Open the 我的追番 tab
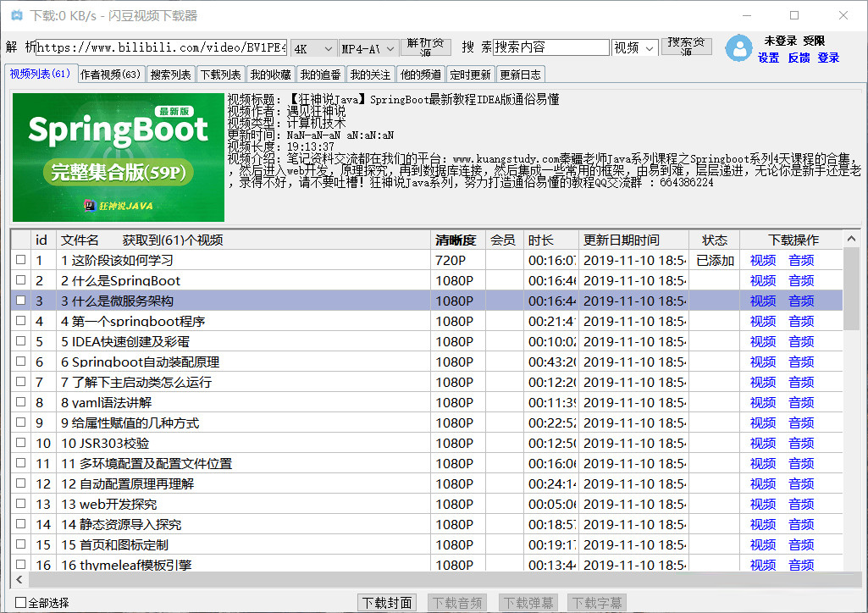The width and height of the screenshot is (868, 613). pos(320,75)
